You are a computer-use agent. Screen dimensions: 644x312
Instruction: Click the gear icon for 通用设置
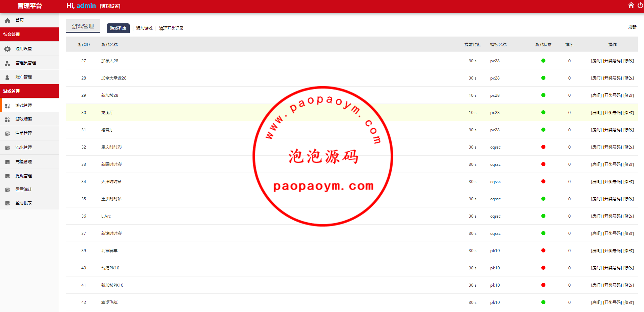[x=7, y=49]
